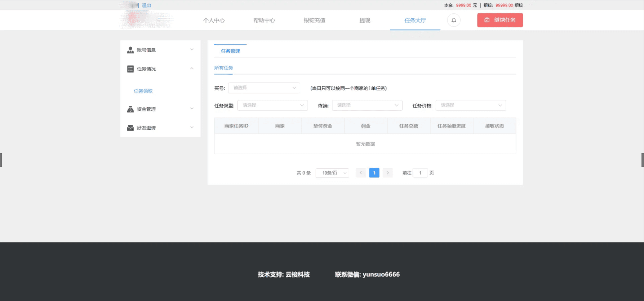Viewport: 644px width, 301px height.
Task: Click the 任务情况 list icon
Action: coord(130,69)
